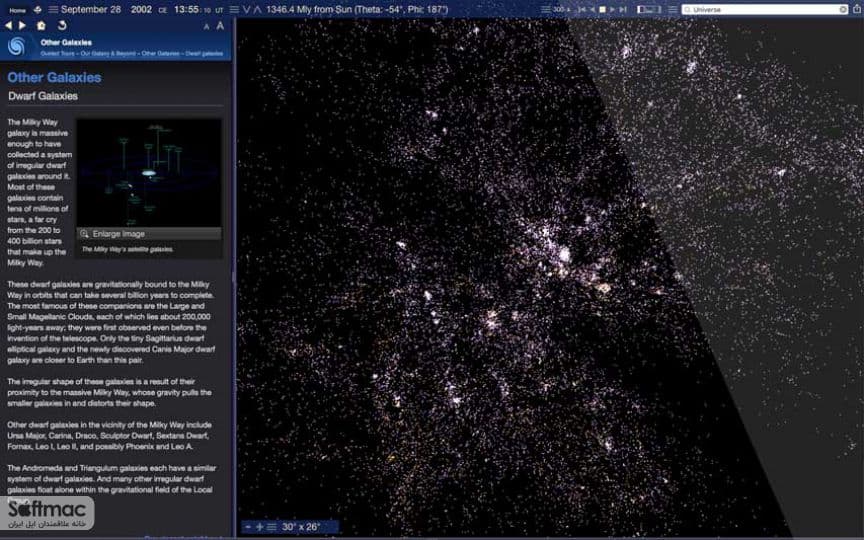
Task: Select the year 2002 field
Action: click(141, 9)
